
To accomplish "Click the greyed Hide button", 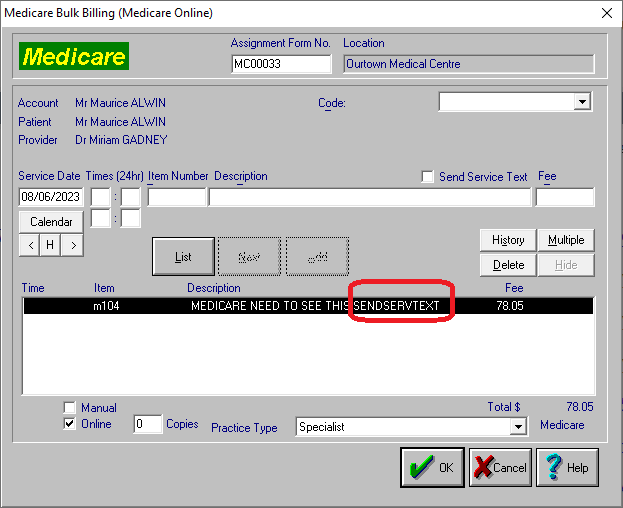I will pos(566,265).
